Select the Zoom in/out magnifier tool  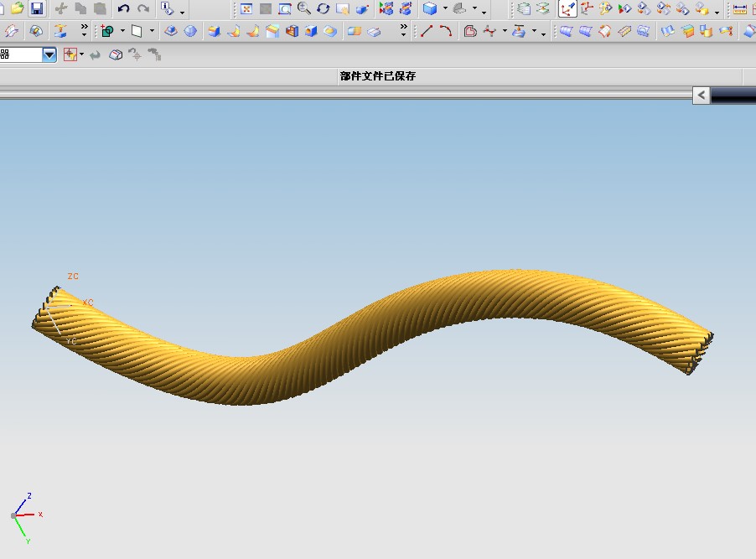pos(303,8)
